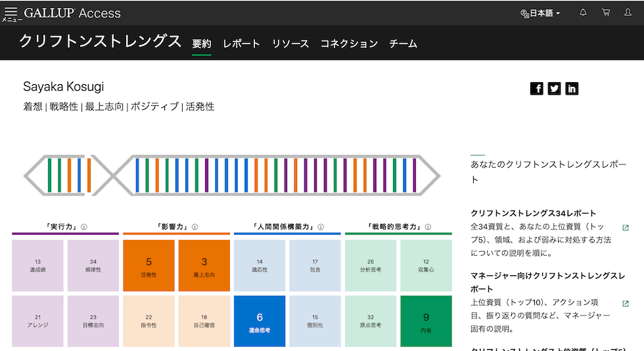The image size is (644, 351).
Task: Click the 個別化 tile ranked 15
Action: pos(315,321)
